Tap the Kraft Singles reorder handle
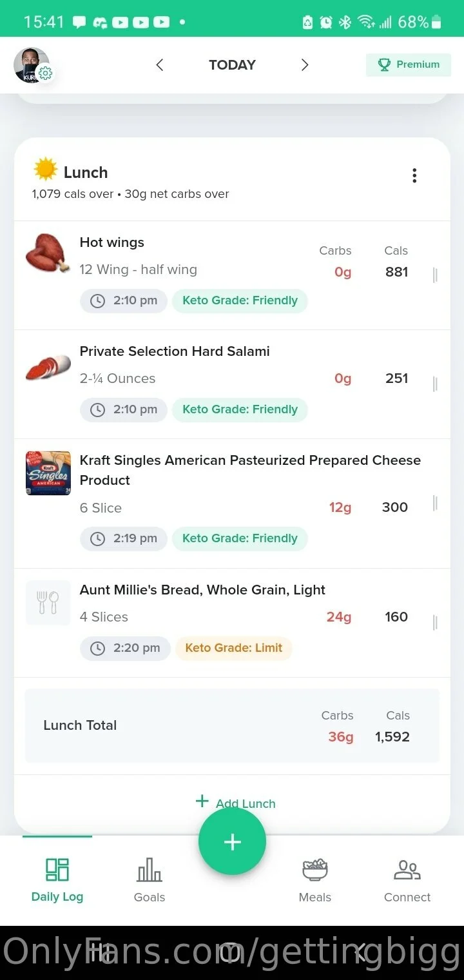This screenshot has height=980, width=464. tap(435, 504)
